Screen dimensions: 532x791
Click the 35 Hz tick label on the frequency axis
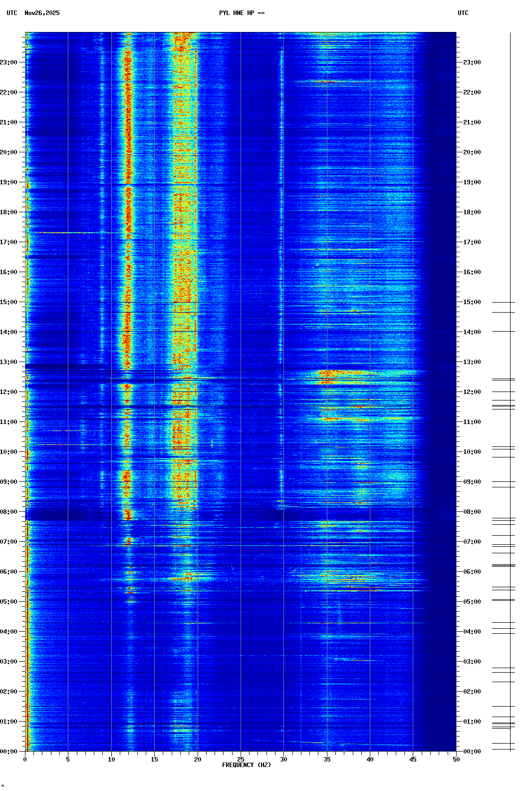coord(327,760)
